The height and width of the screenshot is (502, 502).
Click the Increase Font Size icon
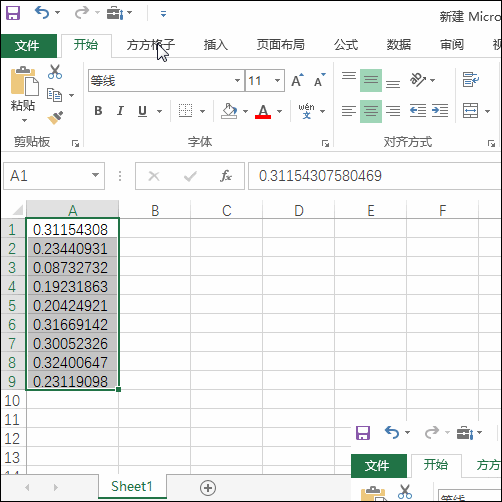(x=297, y=80)
